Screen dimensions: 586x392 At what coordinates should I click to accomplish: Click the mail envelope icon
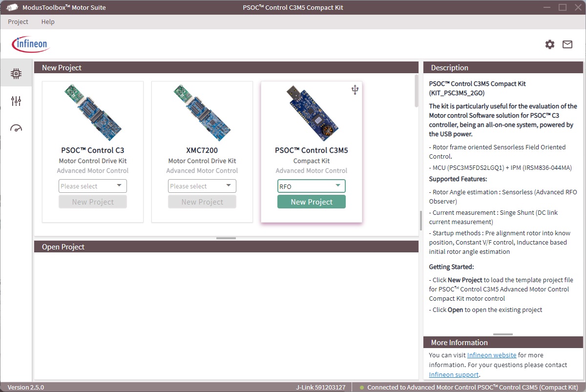[x=567, y=44]
